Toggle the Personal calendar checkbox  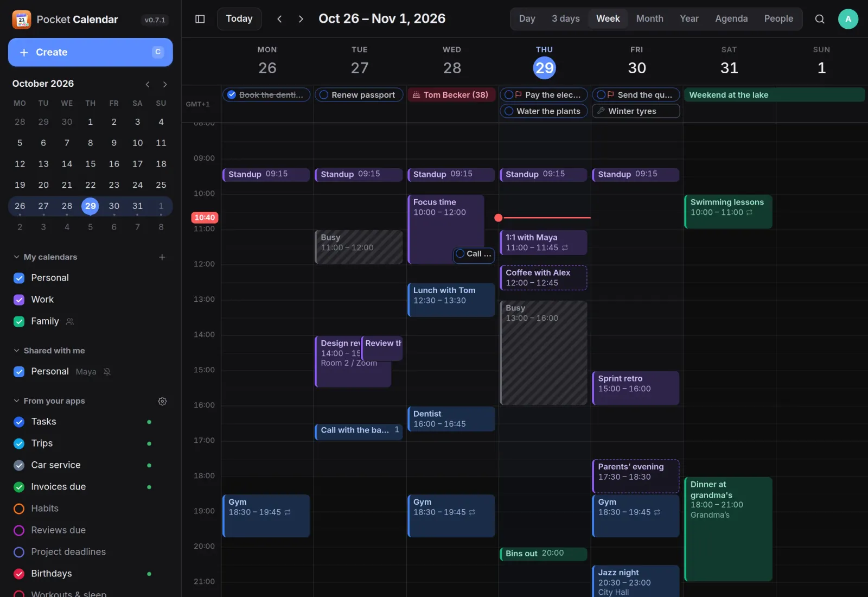(x=19, y=278)
